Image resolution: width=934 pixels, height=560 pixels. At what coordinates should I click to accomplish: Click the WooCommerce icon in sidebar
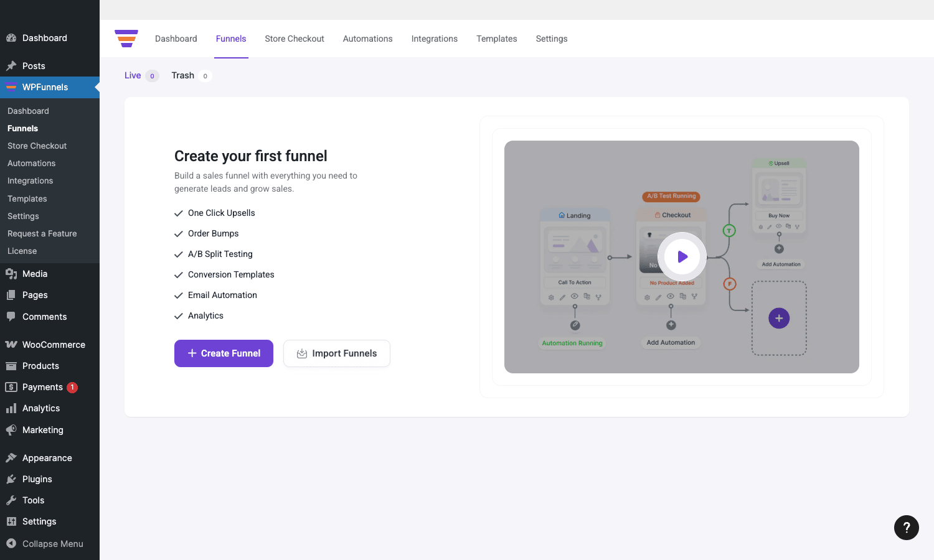tap(11, 345)
